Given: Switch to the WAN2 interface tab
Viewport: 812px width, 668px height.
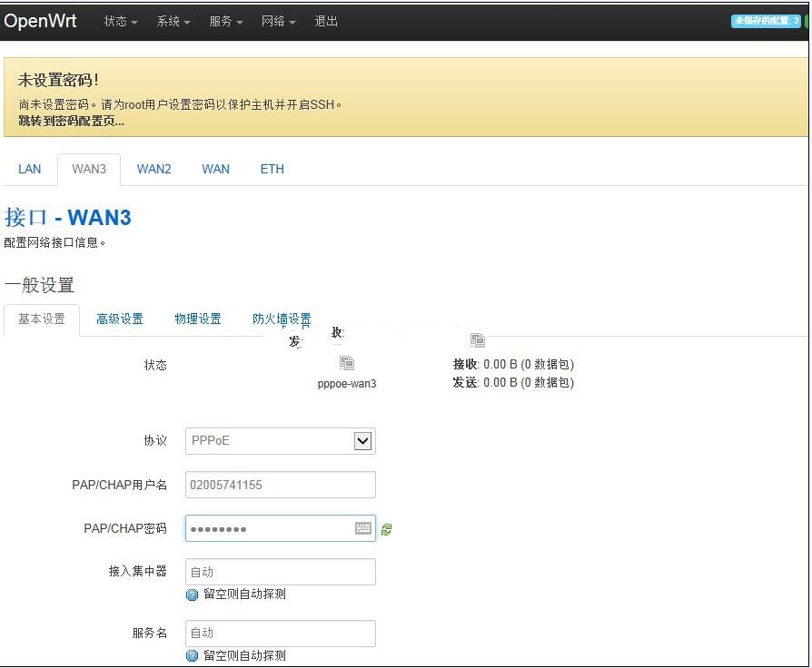Looking at the screenshot, I should pyautogui.click(x=154, y=169).
